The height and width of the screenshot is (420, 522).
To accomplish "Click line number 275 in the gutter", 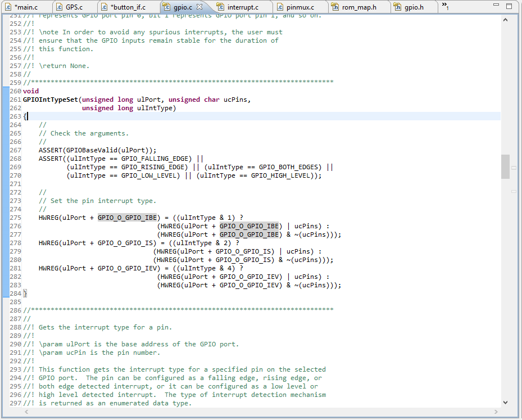I will (15, 218).
